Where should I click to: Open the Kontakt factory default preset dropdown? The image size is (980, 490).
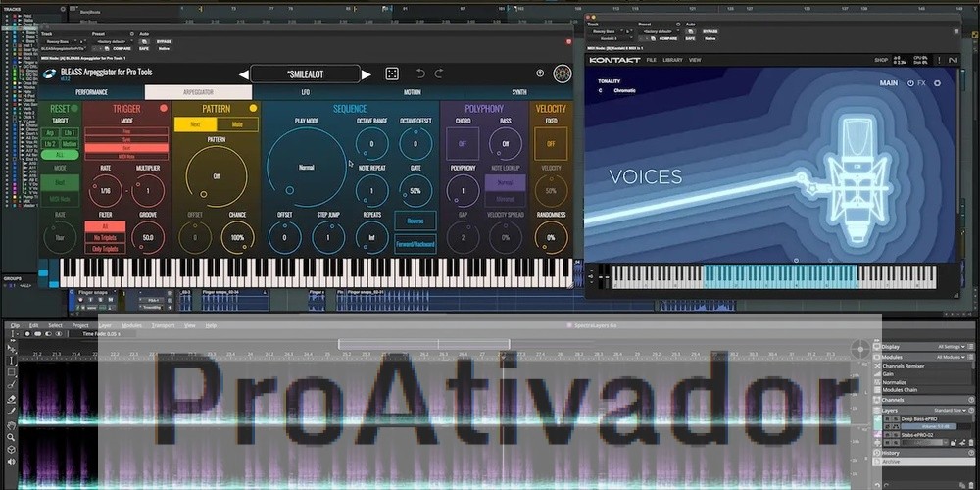tap(659, 31)
